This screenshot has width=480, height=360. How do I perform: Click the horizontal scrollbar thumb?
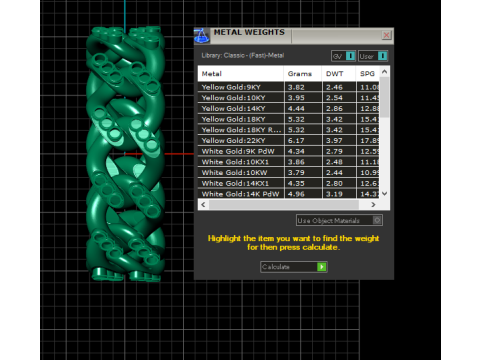coord(284,205)
